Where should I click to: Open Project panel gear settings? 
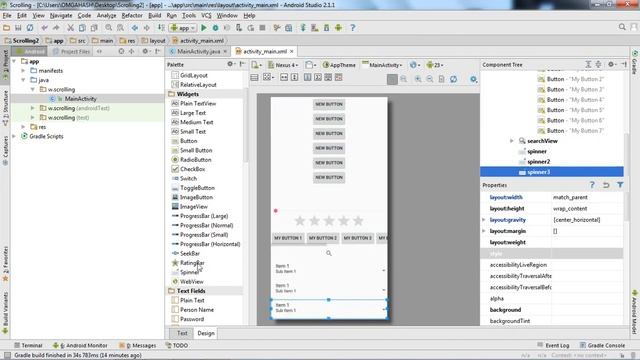[x=145, y=51]
